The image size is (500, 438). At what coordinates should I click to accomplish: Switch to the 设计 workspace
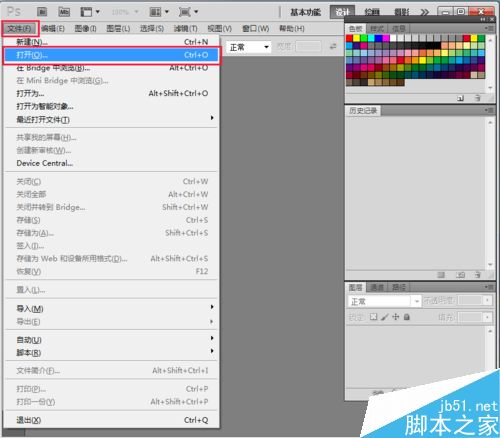tap(342, 12)
